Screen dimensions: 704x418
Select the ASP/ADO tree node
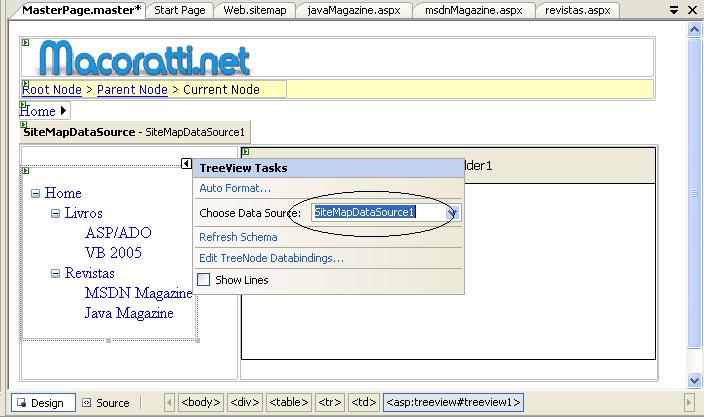(x=118, y=233)
